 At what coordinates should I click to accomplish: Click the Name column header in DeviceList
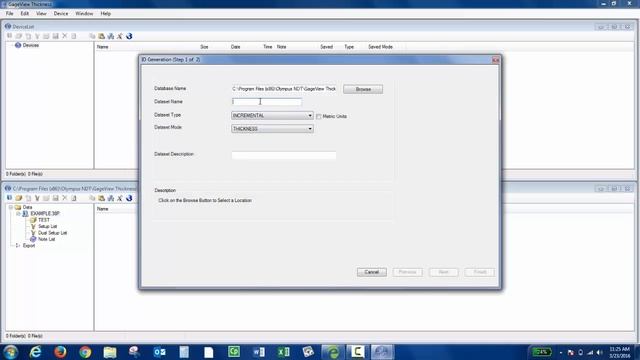pos(102,47)
